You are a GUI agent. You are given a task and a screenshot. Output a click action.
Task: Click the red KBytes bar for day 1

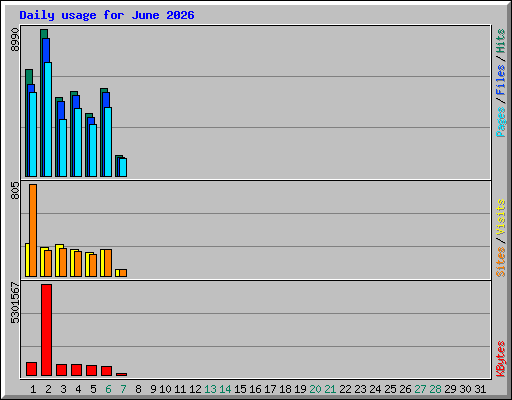pos(31,369)
